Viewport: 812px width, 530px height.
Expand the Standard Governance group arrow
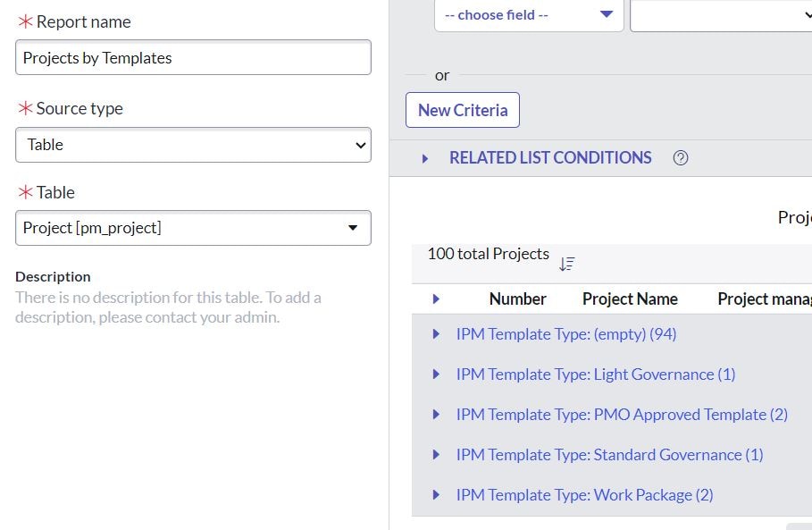(x=436, y=454)
